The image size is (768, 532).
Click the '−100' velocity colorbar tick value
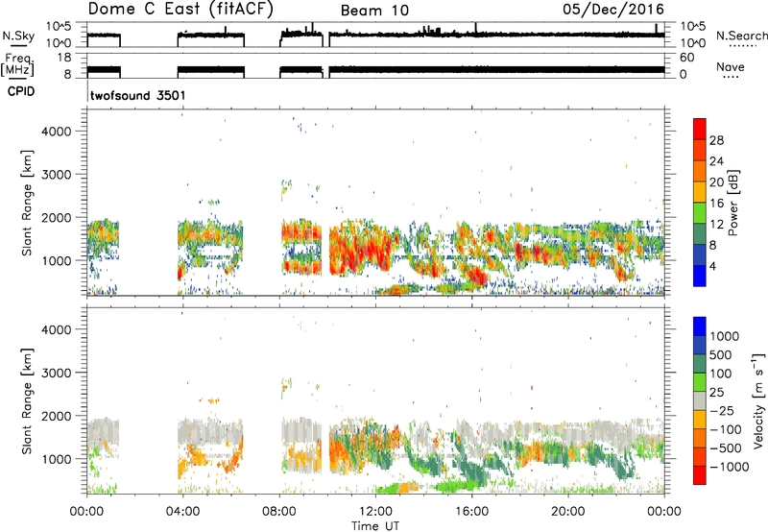(x=726, y=429)
